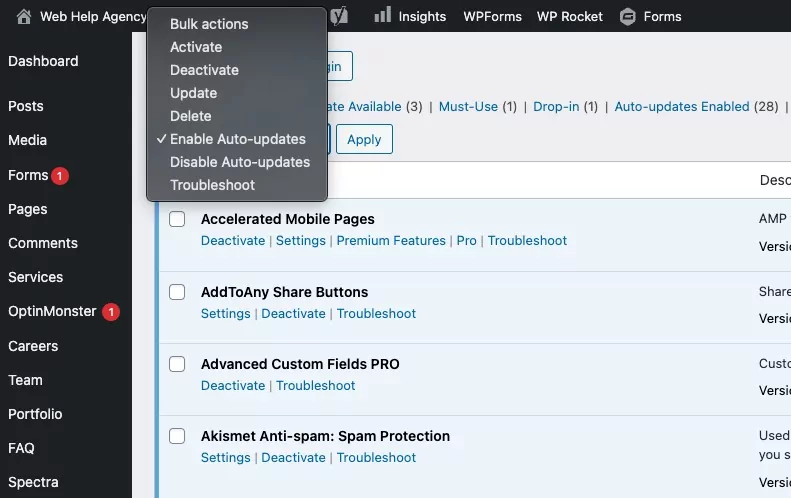Image resolution: width=791 pixels, height=498 pixels.
Task: Open Spectra in the sidebar
Action: (33, 482)
